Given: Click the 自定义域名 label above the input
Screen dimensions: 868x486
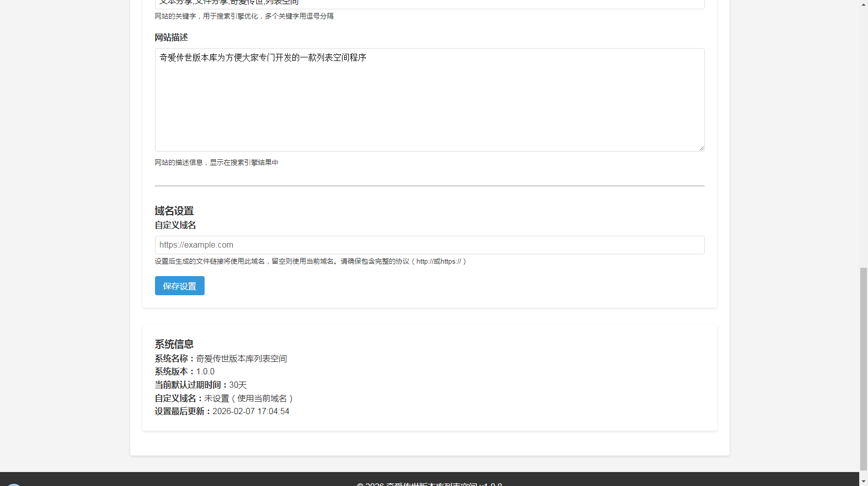Looking at the screenshot, I should 175,225.
